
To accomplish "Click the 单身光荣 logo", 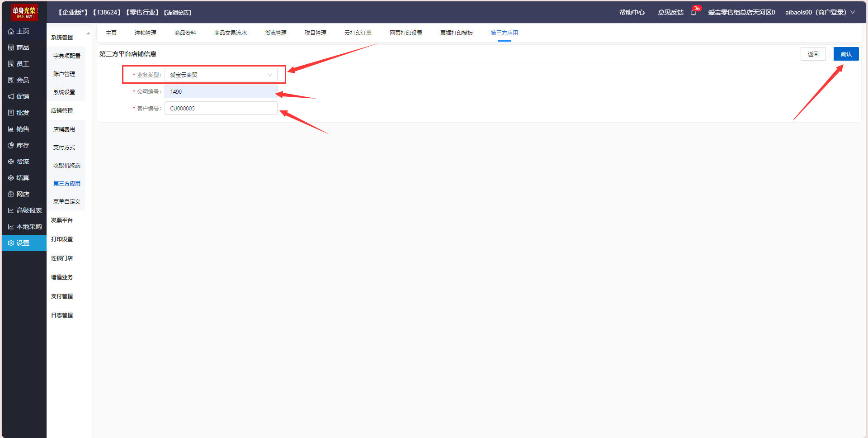I will pos(24,12).
